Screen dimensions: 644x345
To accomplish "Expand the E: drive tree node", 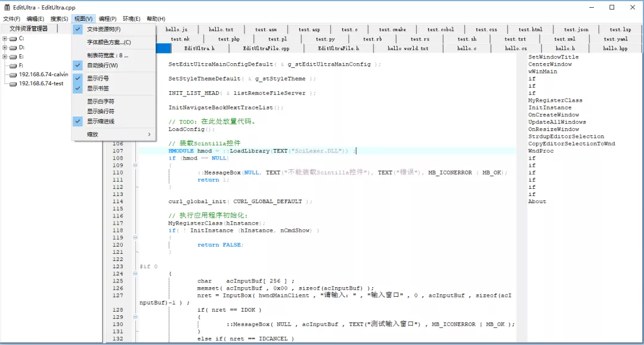I will [x=5, y=57].
